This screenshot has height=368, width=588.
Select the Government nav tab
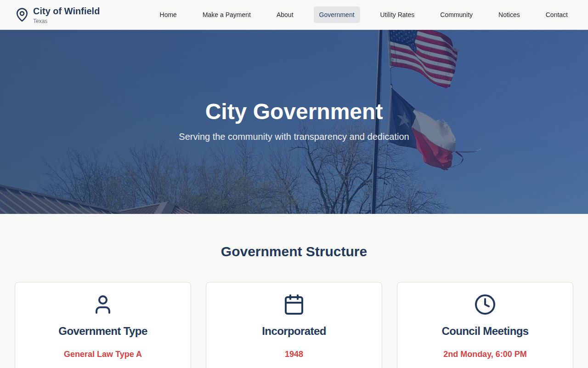point(337,15)
